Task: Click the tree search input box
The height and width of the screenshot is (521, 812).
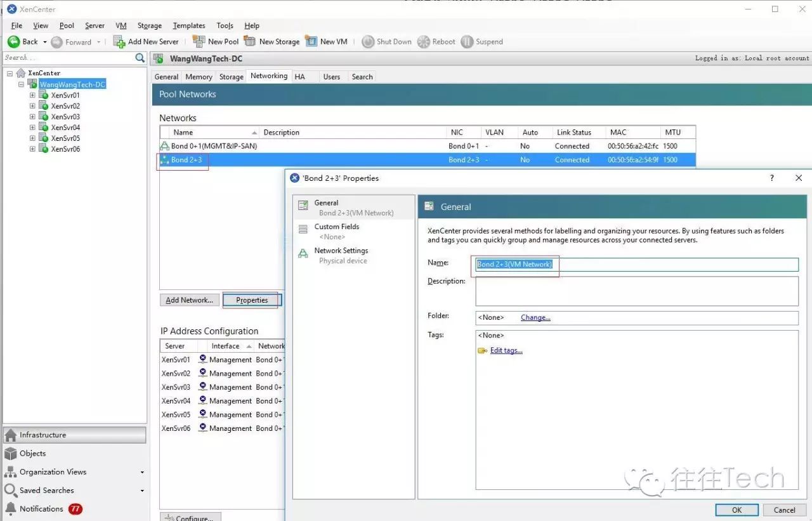Action: 69,58
